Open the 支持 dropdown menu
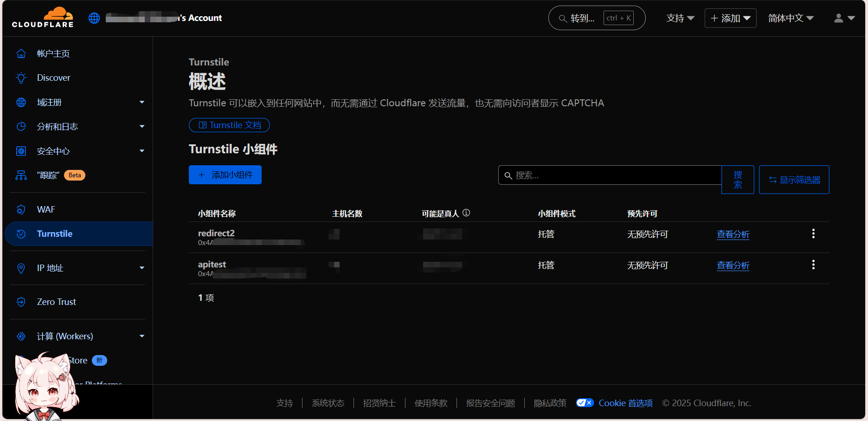This screenshot has width=868, height=421. coord(680,18)
